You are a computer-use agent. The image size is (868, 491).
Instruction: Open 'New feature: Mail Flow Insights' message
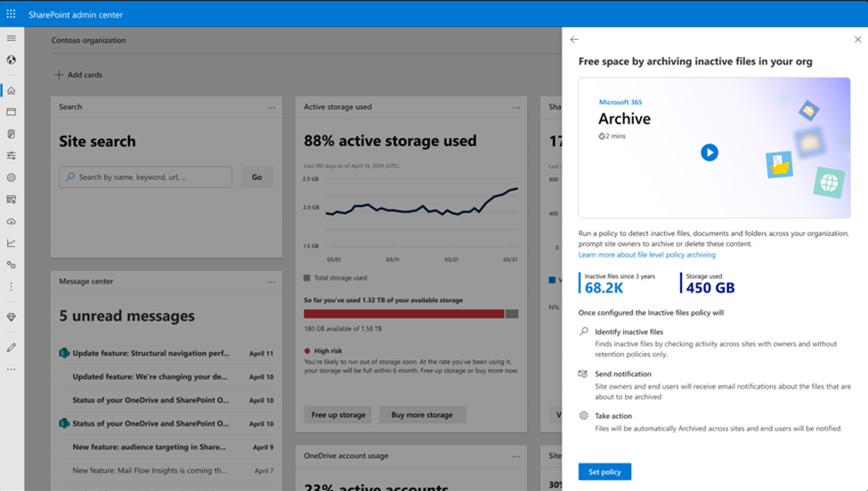pyautogui.click(x=166, y=470)
